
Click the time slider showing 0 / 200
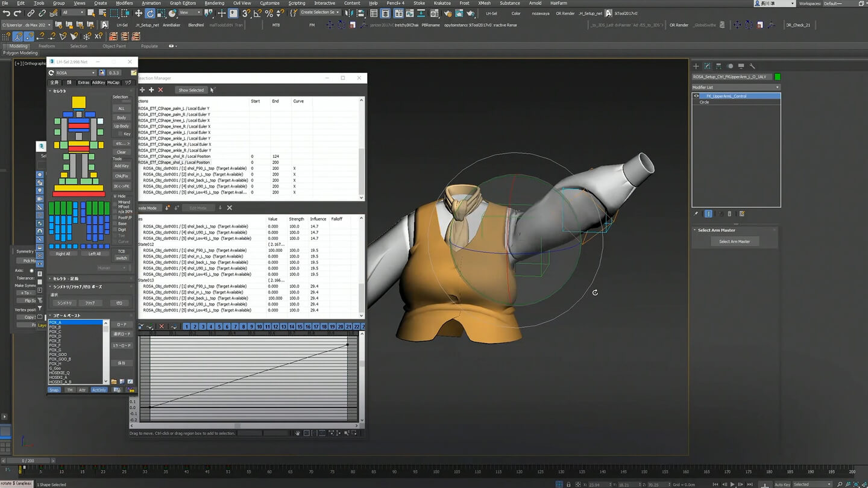click(28, 460)
